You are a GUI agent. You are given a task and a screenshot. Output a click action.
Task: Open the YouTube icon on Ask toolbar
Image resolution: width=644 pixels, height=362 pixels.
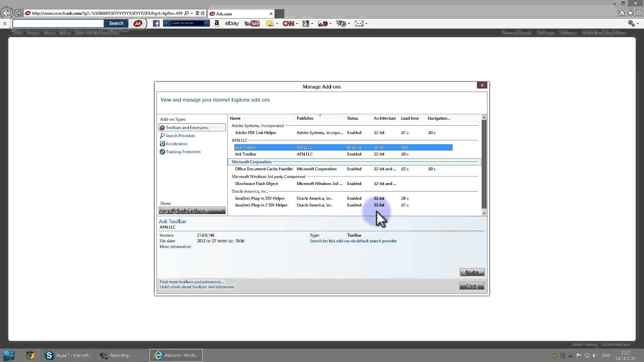[252, 23]
